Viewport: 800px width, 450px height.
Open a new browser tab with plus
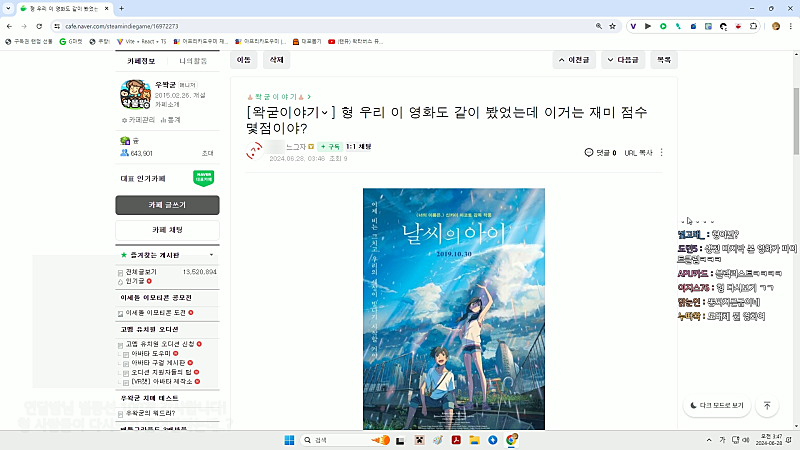[121, 8]
